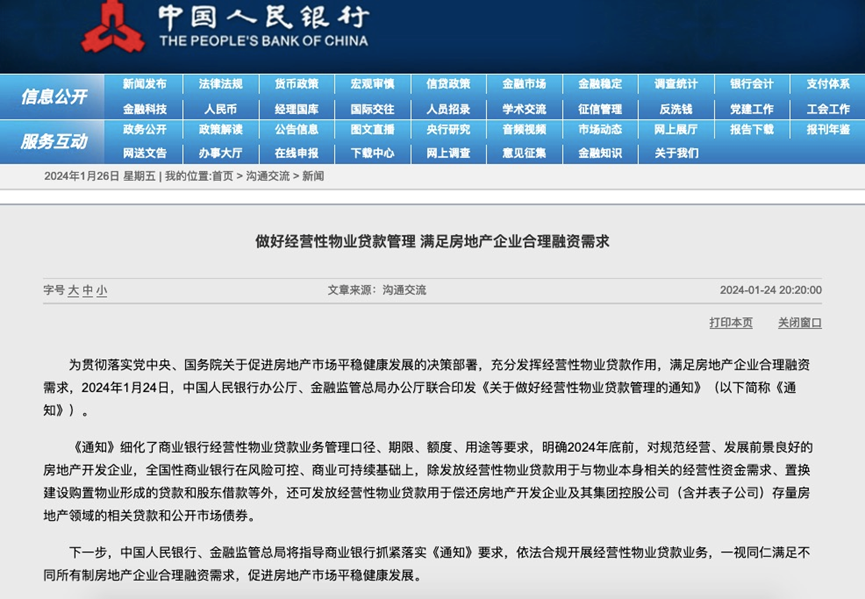Open the 下载中心 link
This screenshot has height=599, width=865.
[x=372, y=153]
